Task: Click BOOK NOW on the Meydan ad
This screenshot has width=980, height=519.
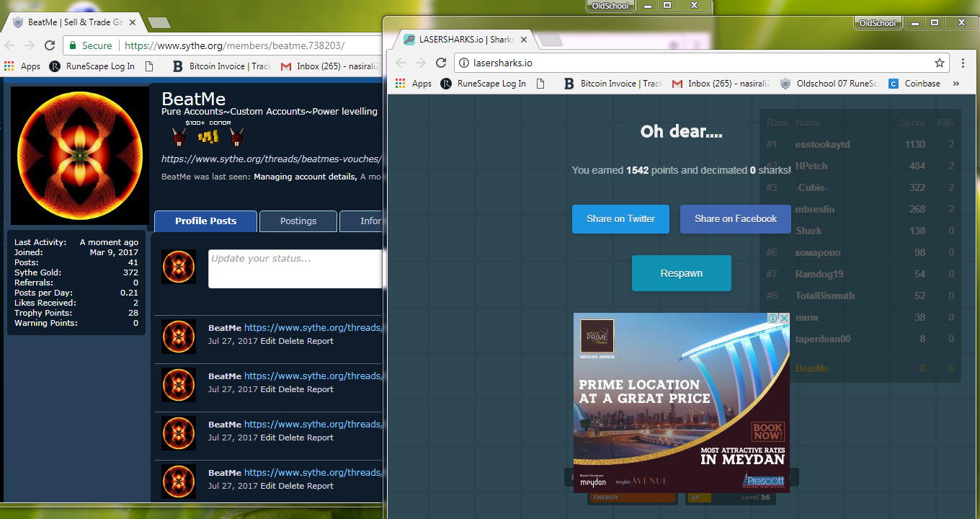Action: (x=767, y=432)
